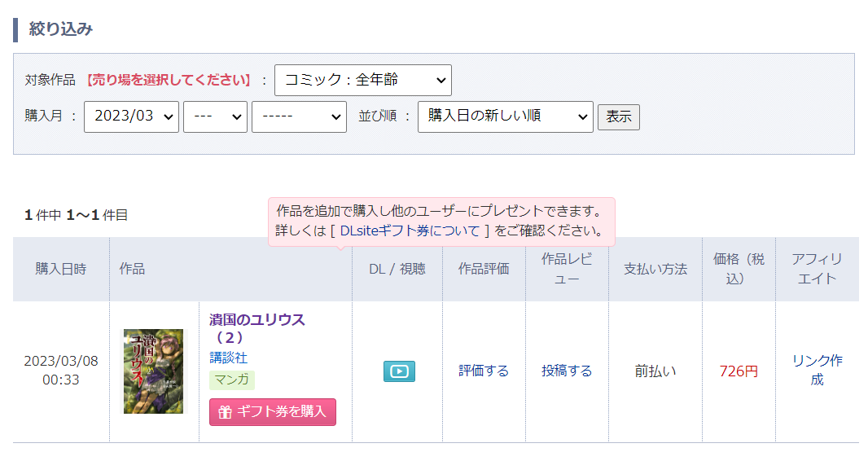Click the 講談社 publisher link

point(228,358)
